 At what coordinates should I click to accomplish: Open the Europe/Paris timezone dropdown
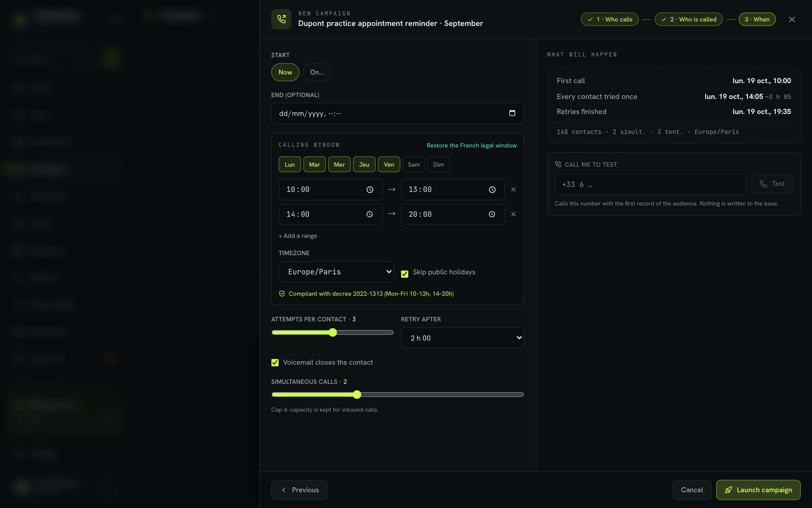(x=336, y=272)
